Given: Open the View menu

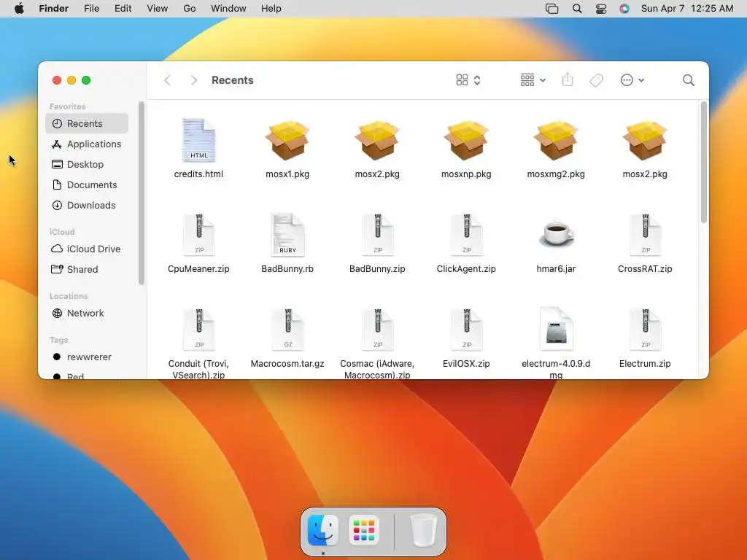Looking at the screenshot, I should pos(158,9).
